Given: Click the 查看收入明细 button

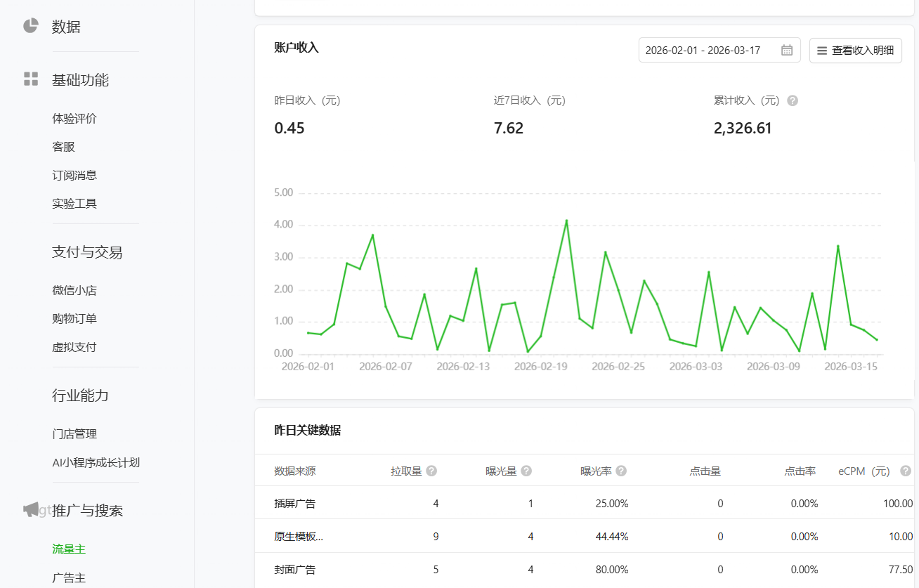Looking at the screenshot, I should [x=855, y=50].
